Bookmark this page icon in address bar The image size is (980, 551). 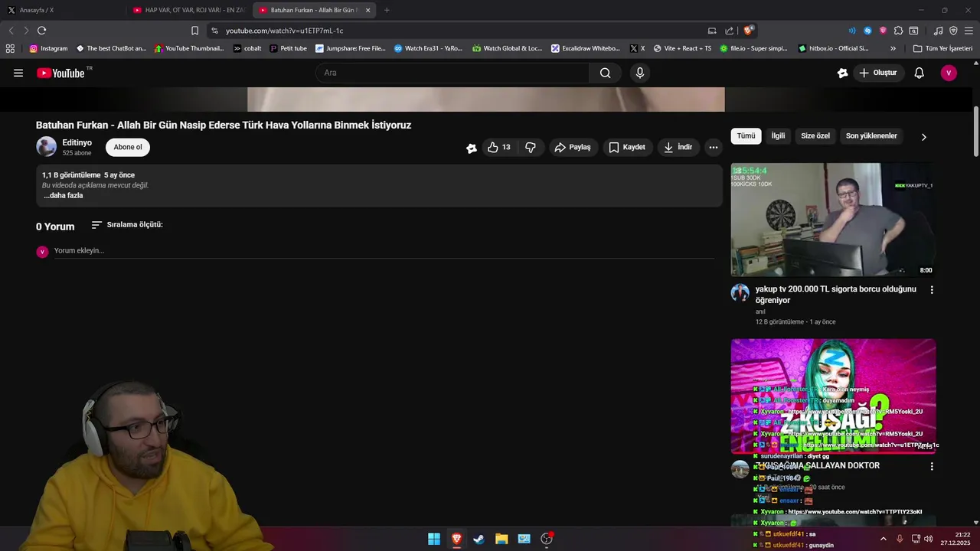point(194,31)
